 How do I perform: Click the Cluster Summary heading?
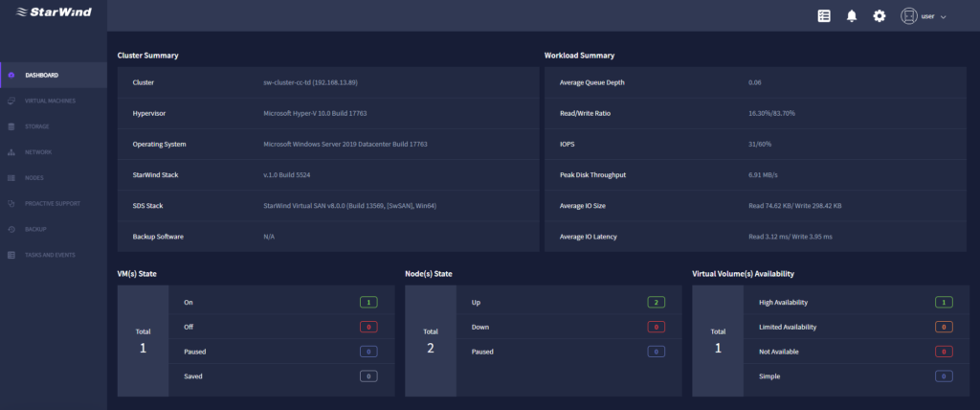148,56
